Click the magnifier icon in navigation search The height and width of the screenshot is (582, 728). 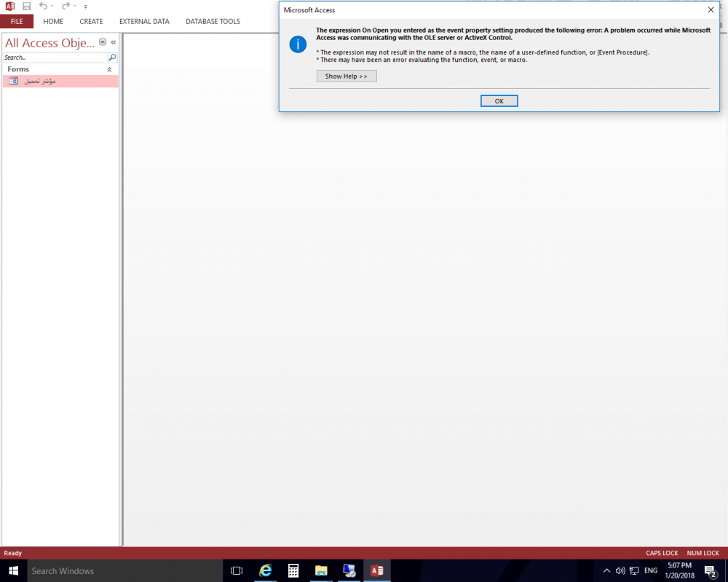pyautogui.click(x=112, y=57)
